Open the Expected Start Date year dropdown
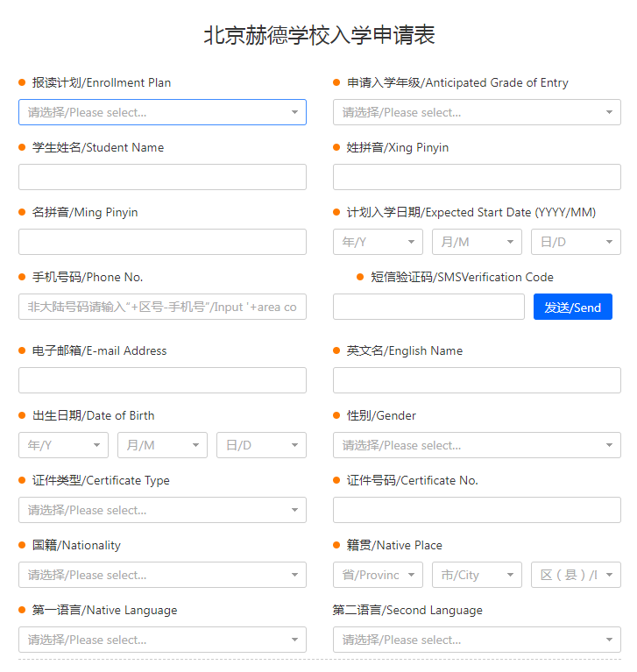 [378, 242]
